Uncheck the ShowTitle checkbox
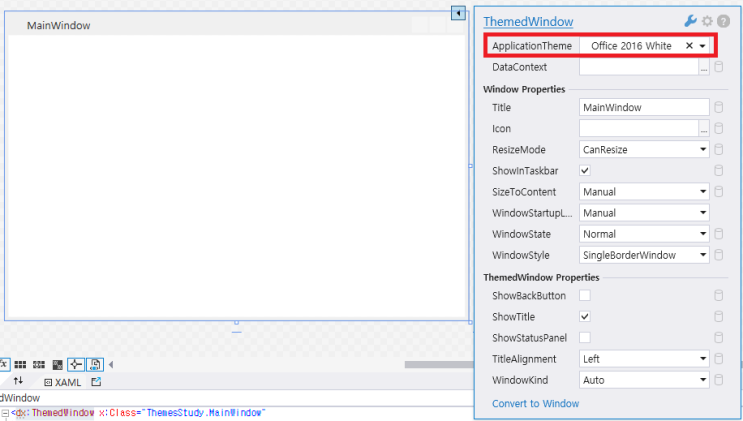 pyautogui.click(x=585, y=317)
